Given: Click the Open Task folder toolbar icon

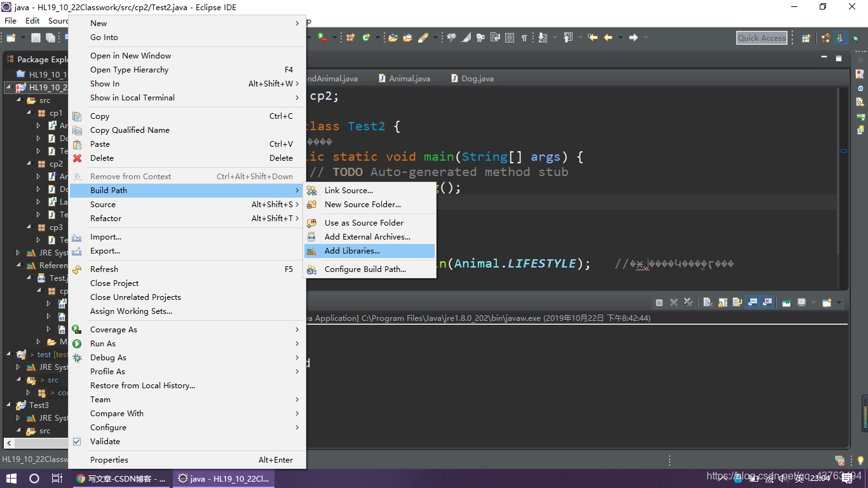Looking at the screenshot, I should point(407,37).
